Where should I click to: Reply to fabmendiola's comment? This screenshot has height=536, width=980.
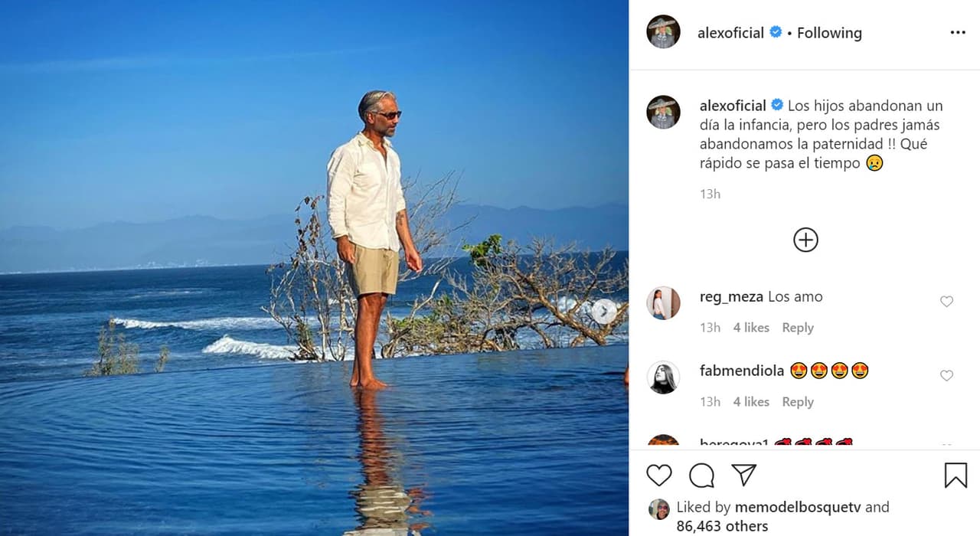pos(798,401)
